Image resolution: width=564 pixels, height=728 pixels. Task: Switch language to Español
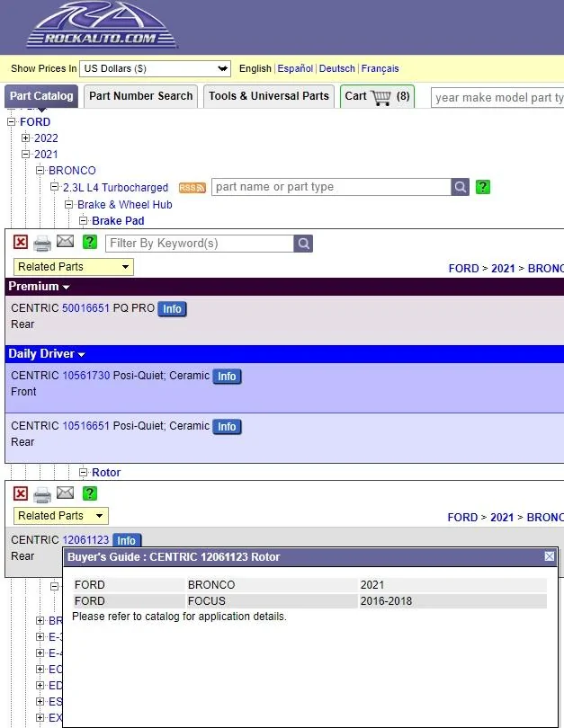295,68
